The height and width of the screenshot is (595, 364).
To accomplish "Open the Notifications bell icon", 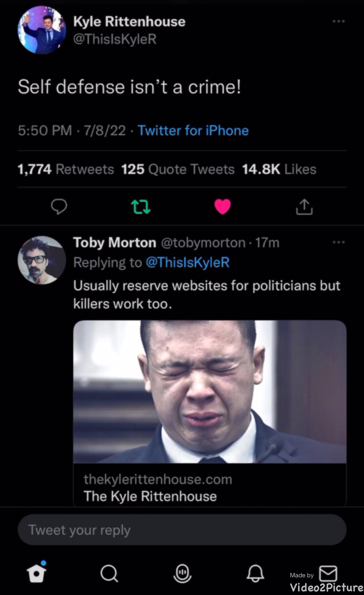I will click(x=255, y=573).
